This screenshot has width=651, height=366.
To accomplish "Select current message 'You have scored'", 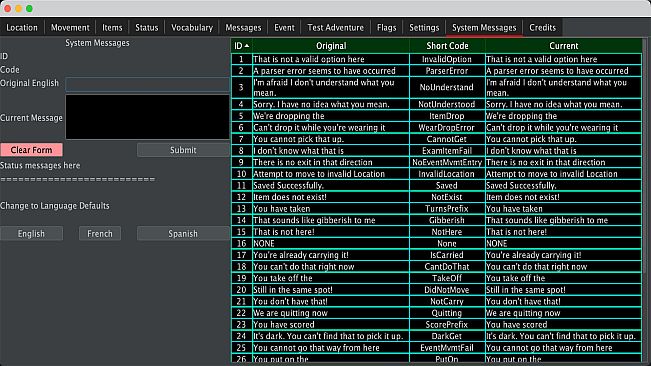I will click(563, 325).
